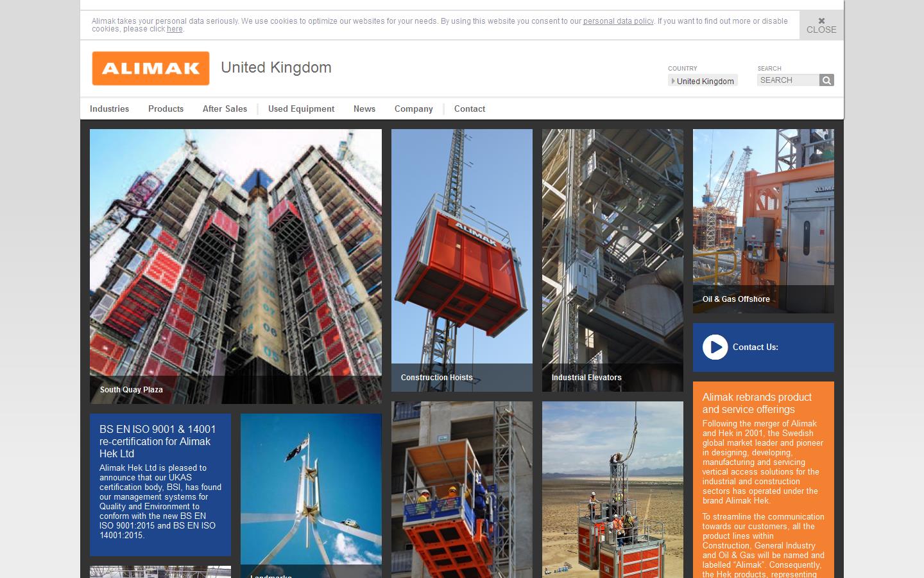This screenshot has width=924, height=578.
Task: Click the search magnifier icon
Action: pyautogui.click(x=826, y=80)
